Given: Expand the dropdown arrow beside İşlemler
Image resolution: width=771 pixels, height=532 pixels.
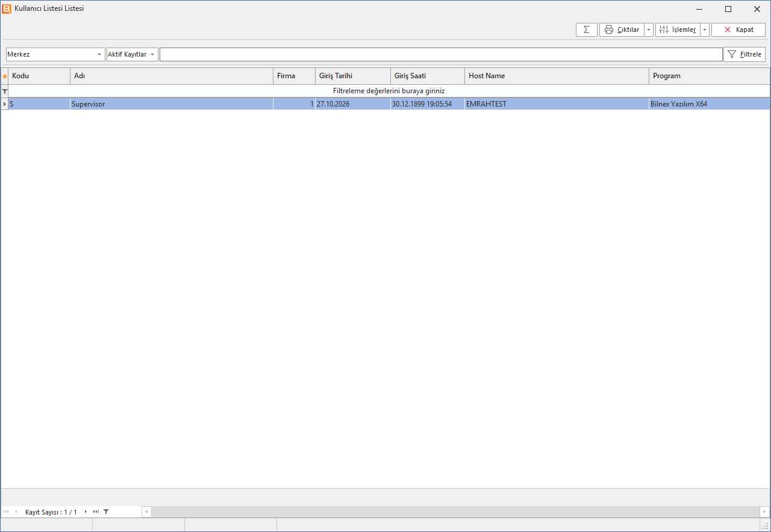Looking at the screenshot, I should [705, 29].
